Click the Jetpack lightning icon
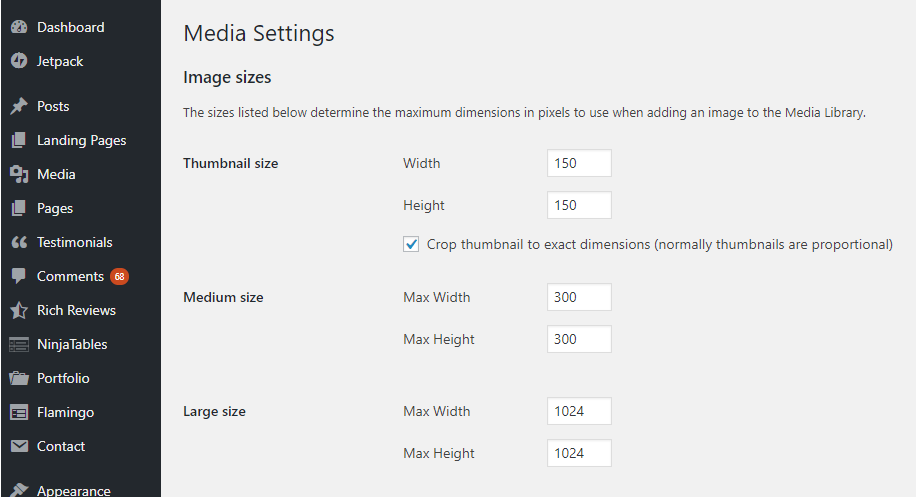Viewport: 916px width, 497px height. coord(18,61)
